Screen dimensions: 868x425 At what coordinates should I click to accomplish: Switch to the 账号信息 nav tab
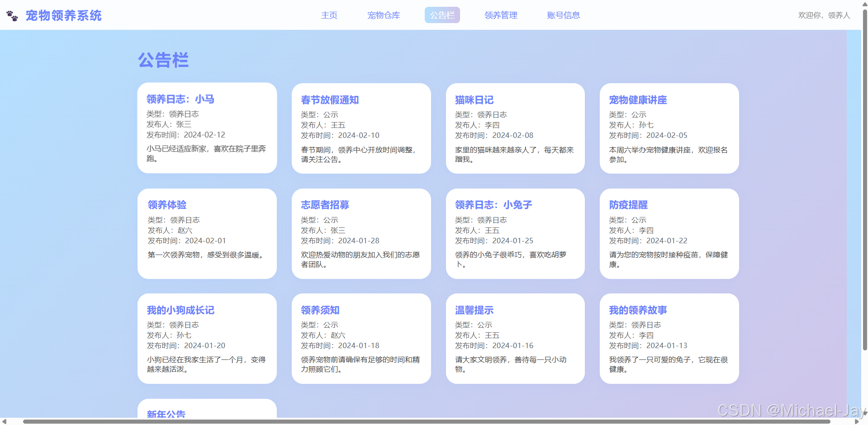coord(563,15)
